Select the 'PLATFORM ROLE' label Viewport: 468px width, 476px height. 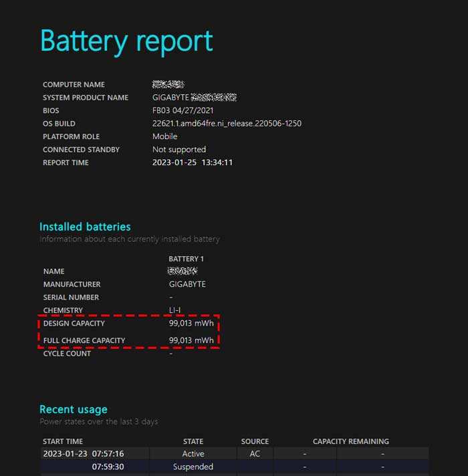72,137
